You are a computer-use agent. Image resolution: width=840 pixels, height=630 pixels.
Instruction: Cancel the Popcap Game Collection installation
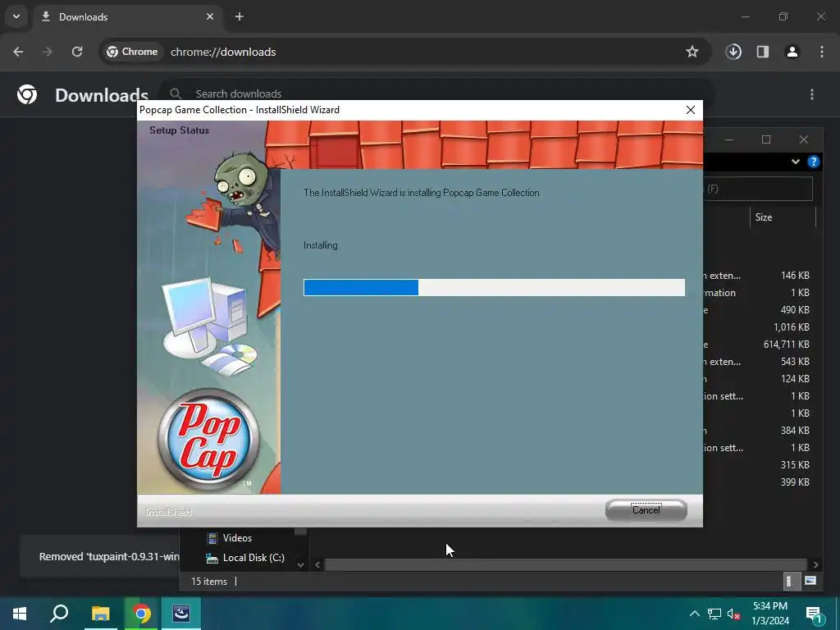[x=646, y=509]
